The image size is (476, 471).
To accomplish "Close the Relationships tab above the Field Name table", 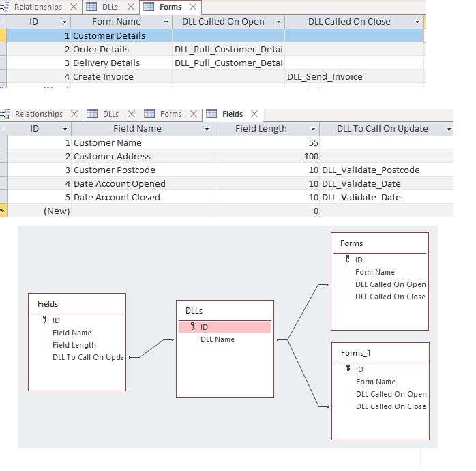I will click(x=74, y=114).
